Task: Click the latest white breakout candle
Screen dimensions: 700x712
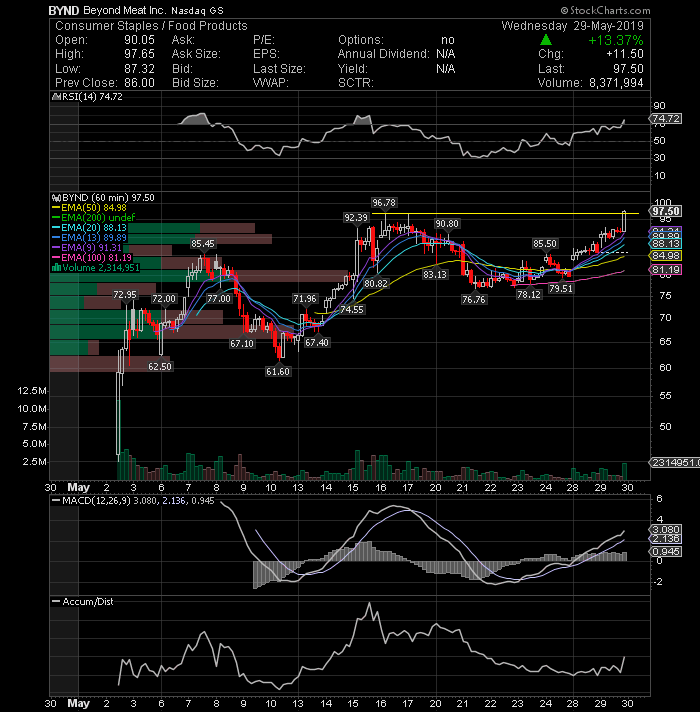Action: tap(625, 221)
